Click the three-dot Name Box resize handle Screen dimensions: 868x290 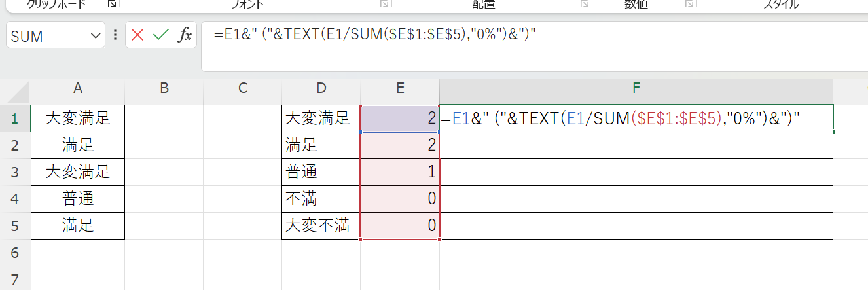point(115,35)
